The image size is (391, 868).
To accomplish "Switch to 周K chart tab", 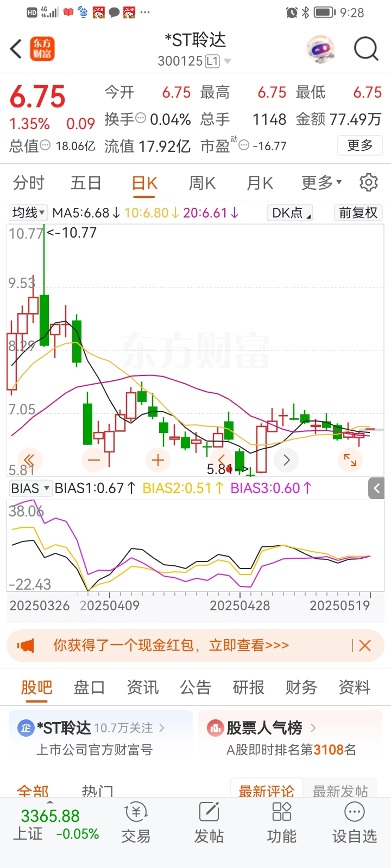I will pos(202,183).
